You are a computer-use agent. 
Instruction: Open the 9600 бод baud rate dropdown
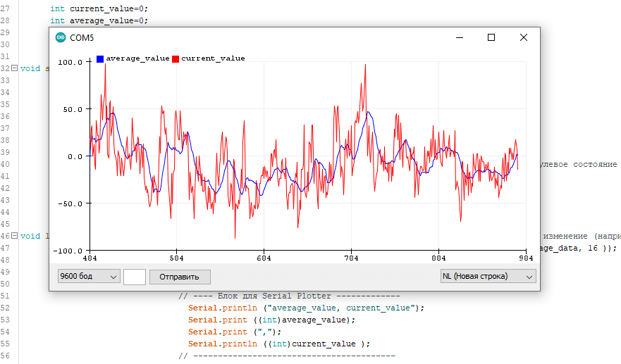point(89,276)
